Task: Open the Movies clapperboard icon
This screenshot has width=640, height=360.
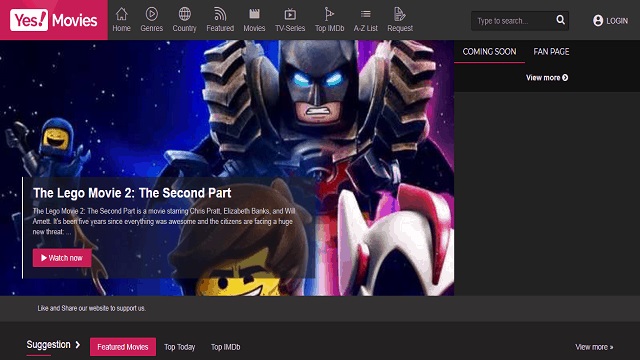Action: (x=254, y=14)
